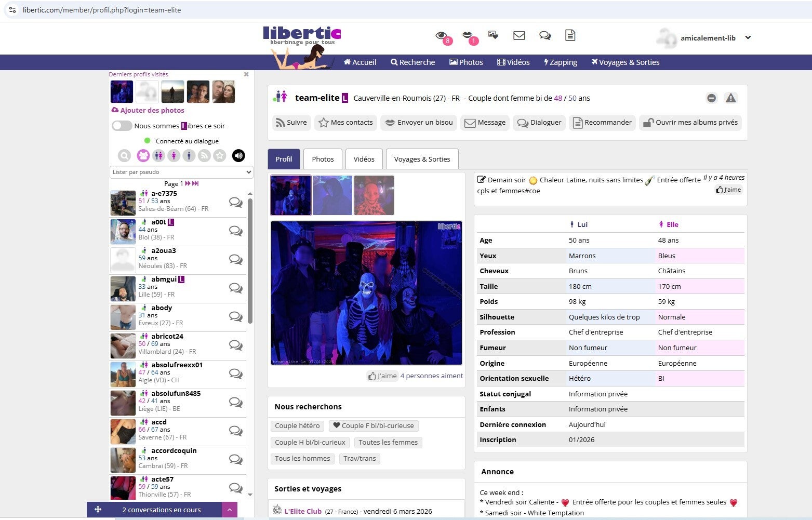812x520 pixels.
Task: Toggle the favorites star filter
Action: coord(220,155)
